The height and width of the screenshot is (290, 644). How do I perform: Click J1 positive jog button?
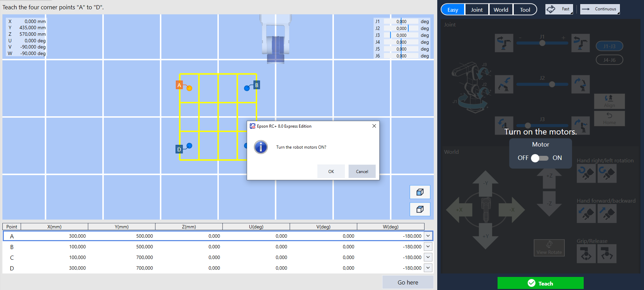(x=581, y=43)
